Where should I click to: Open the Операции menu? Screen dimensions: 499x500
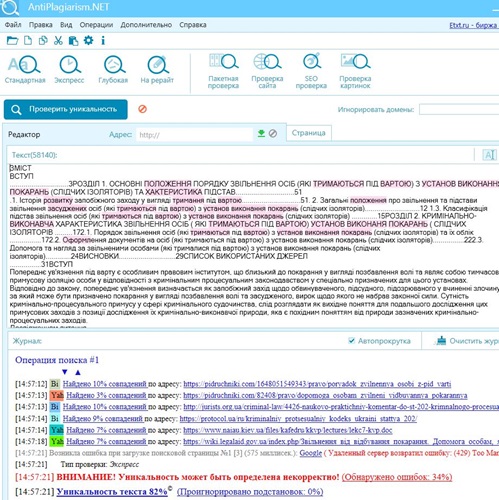click(x=96, y=25)
